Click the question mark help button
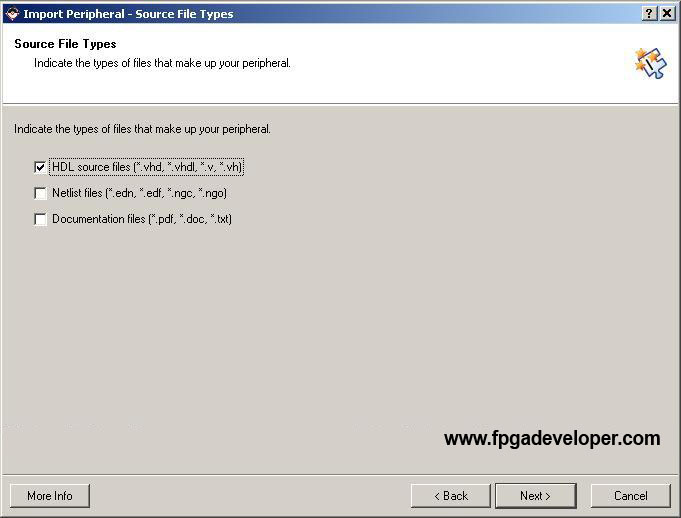This screenshot has width=681, height=518. click(x=648, y=13)
